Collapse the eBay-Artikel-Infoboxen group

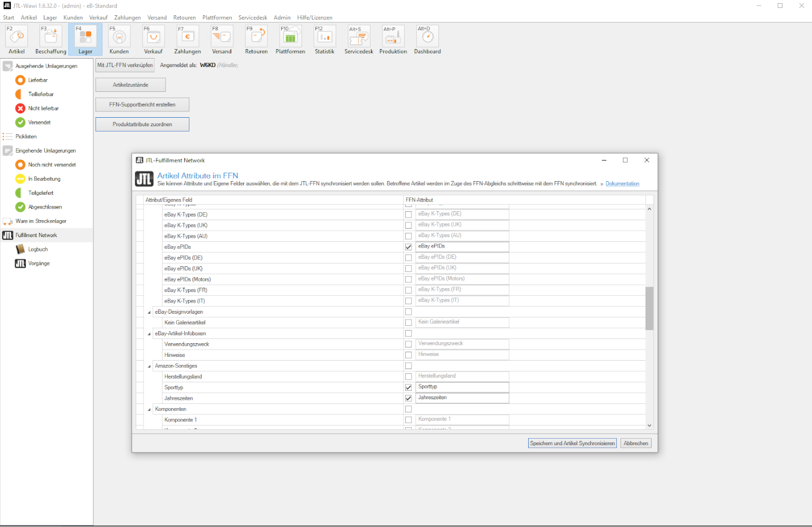click(x=149, y=334)
